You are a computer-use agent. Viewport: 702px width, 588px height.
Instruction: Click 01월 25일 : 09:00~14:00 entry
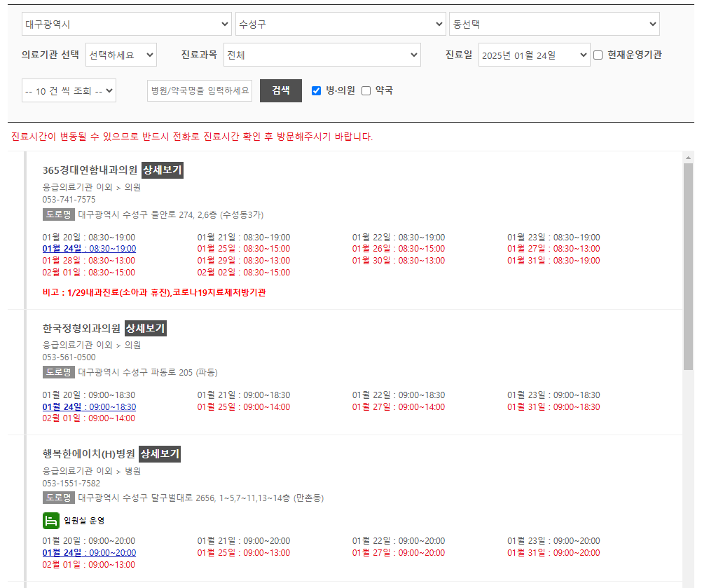pos(244,406)
